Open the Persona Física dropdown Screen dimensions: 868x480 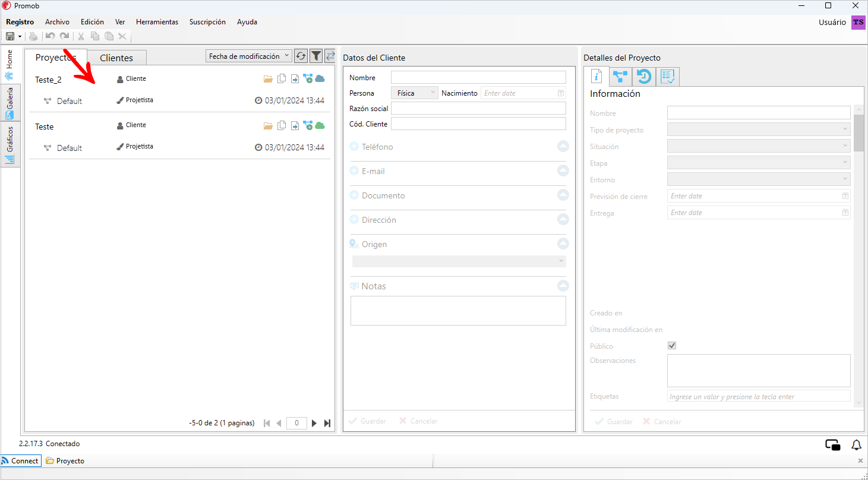click(x=414, y=93)
